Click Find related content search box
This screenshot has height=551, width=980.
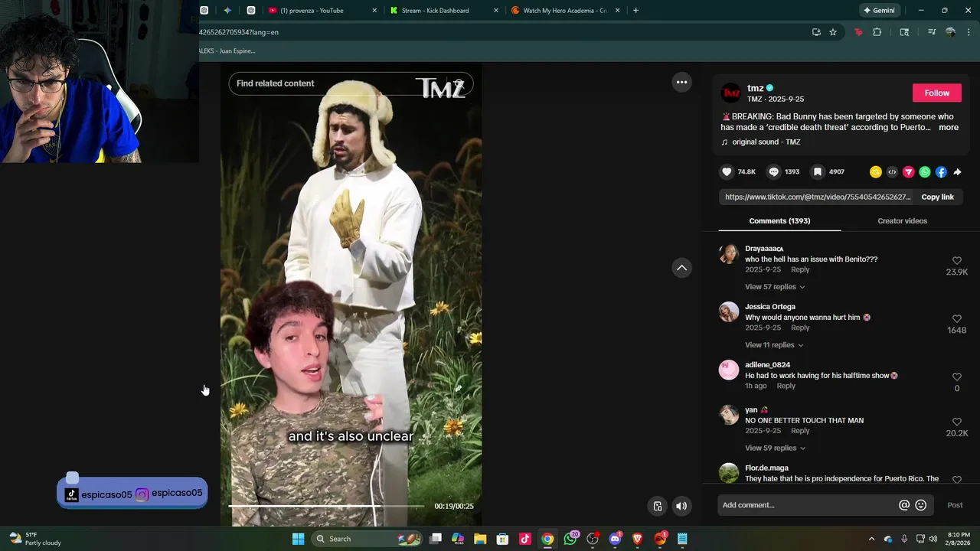351,83
